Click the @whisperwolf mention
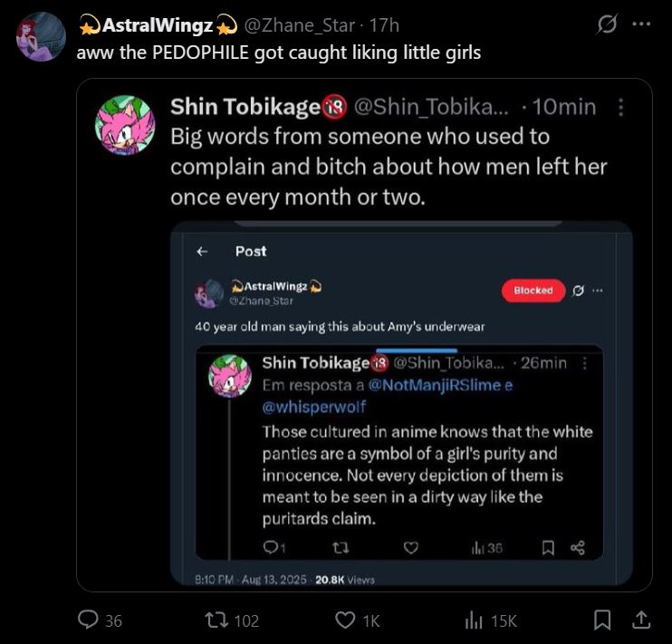 coord(314,407)
